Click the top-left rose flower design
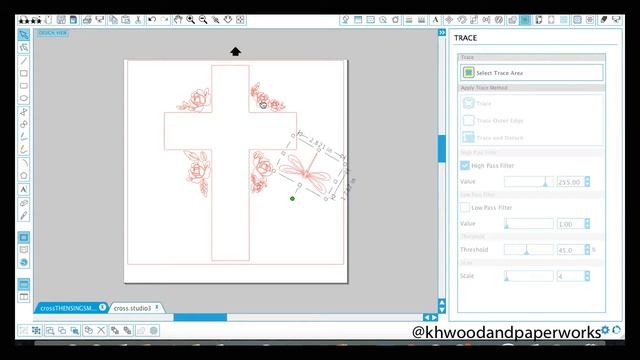The width and height of the screenshot is (640, 360). pos(195,100)
